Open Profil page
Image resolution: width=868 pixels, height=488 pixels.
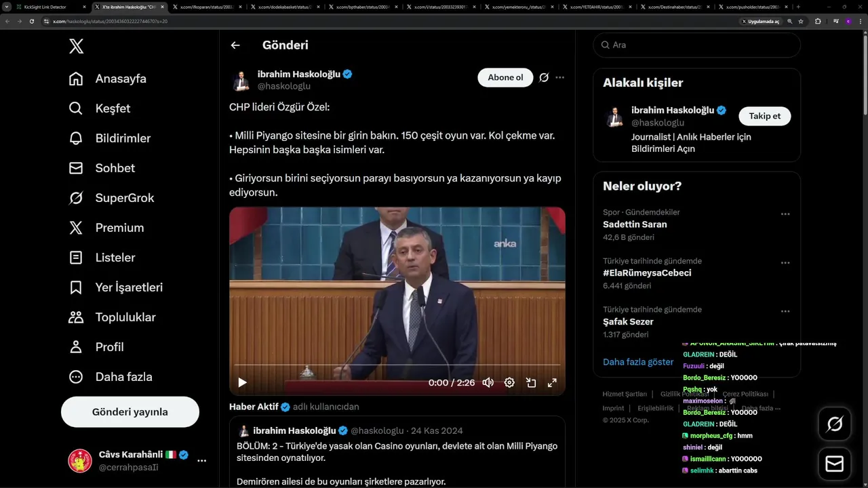(96, 347)
